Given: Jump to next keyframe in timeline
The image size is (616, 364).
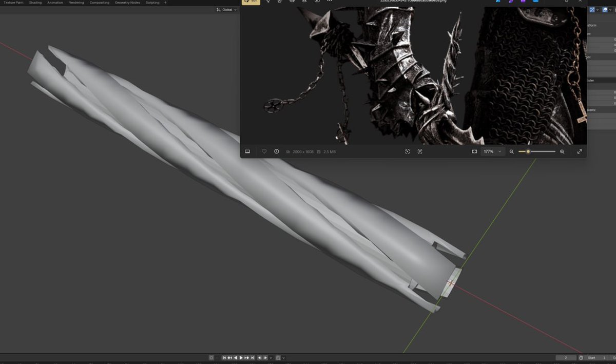Looking at the screenshot, I should click(247, 358).
